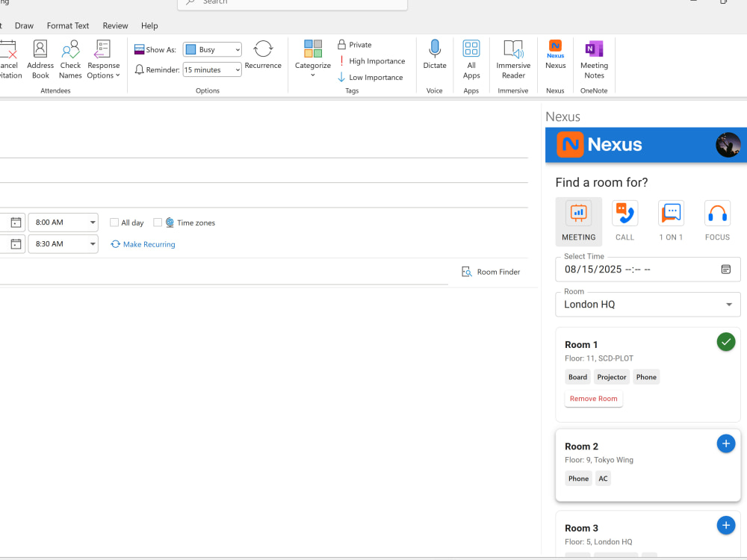The width and height of the screenshot is (747, 560).
Task: Click the 'Floor: 11, SCD-PLOT' text
Action: 599,358
